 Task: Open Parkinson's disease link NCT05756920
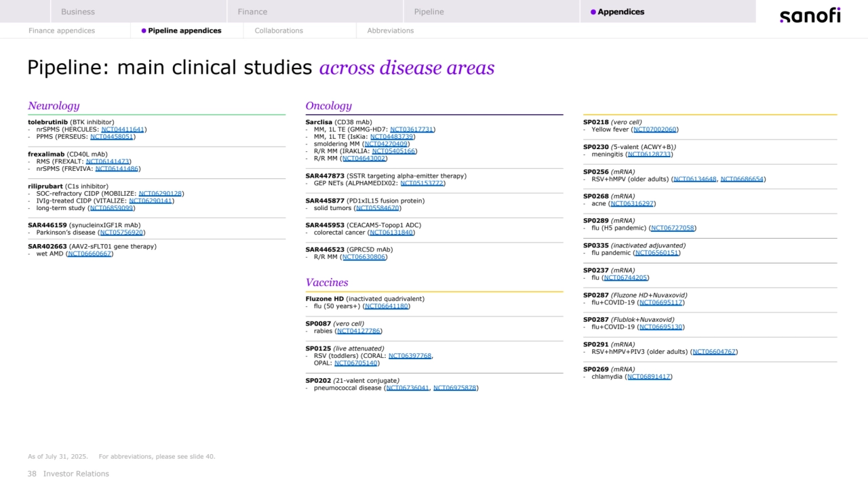pos(121,232)
